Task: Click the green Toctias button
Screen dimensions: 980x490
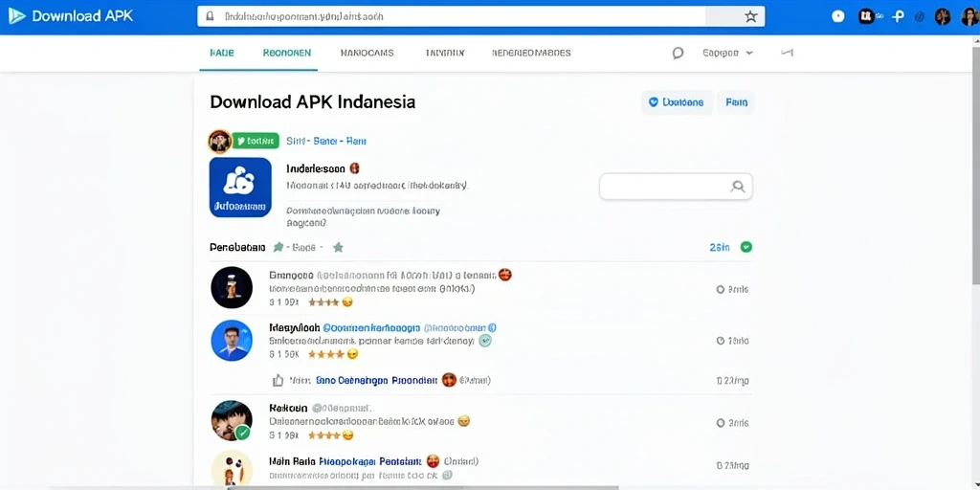Action: pos(256,142)
